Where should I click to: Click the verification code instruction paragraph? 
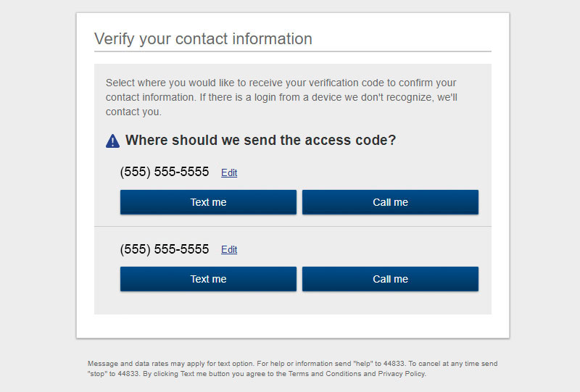pyautogui.click(x=281, y=97)
